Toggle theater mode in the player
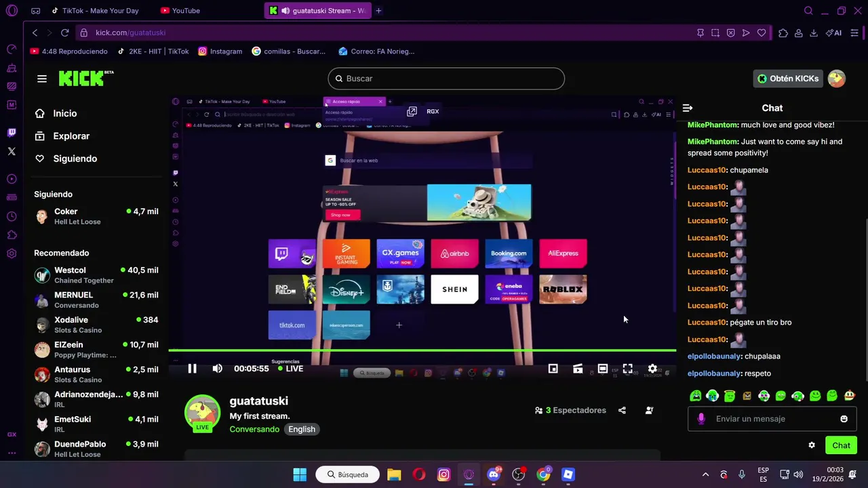 [x=603, y=369]
